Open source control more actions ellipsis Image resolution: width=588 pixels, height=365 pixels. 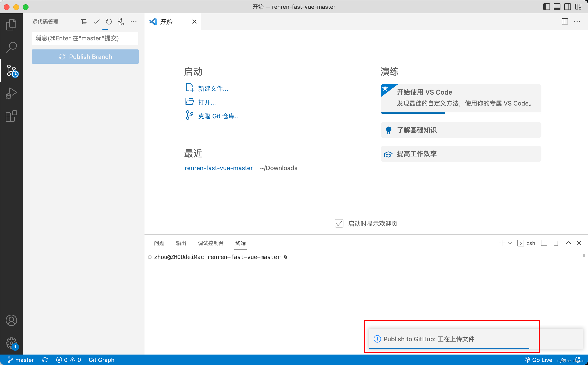(x=134, y=22)
